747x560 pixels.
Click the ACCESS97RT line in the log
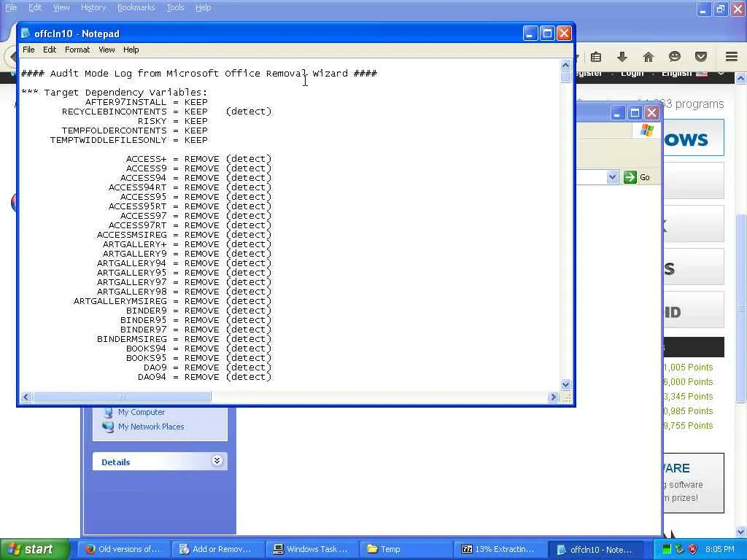[x=190, y=225]
